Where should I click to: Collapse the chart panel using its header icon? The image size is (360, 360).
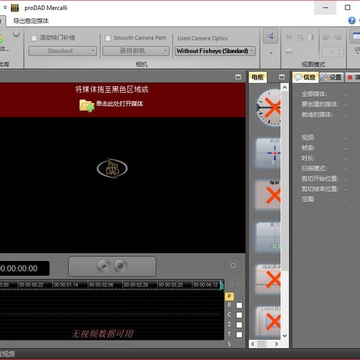click(282, 77)
